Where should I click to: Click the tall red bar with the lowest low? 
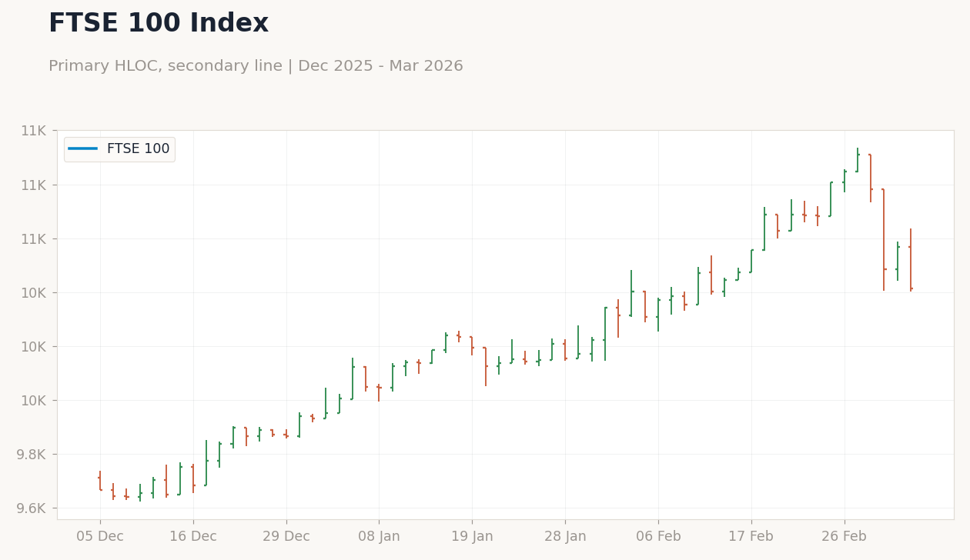[x=884, y=240]
